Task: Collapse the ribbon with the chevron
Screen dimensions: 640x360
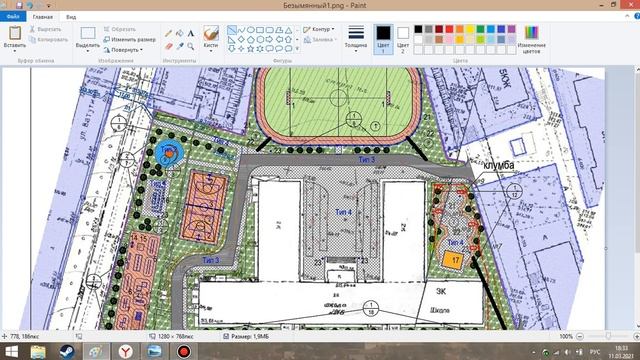Action: point(627,16)
